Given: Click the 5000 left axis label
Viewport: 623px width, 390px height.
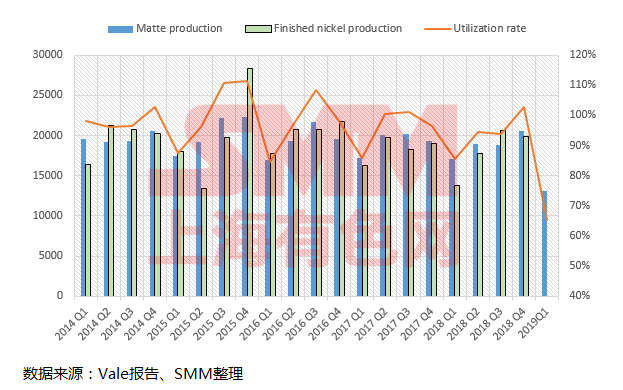Looking at the screenshot, I should click(x=51, y=255).
